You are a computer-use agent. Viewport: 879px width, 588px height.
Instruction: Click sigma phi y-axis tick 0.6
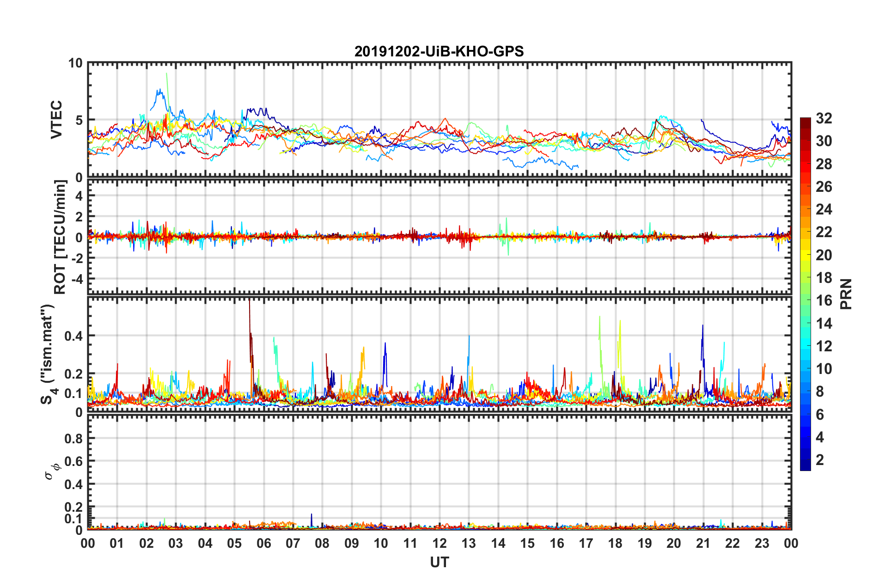click(73, 461)
